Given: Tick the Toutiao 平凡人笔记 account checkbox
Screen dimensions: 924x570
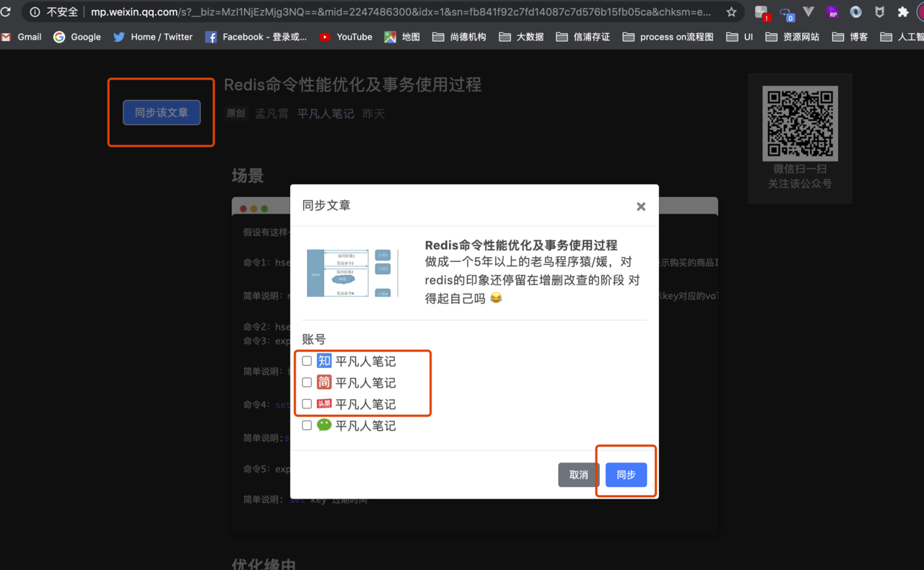Looking at the screenshot, I should (307, 404).
